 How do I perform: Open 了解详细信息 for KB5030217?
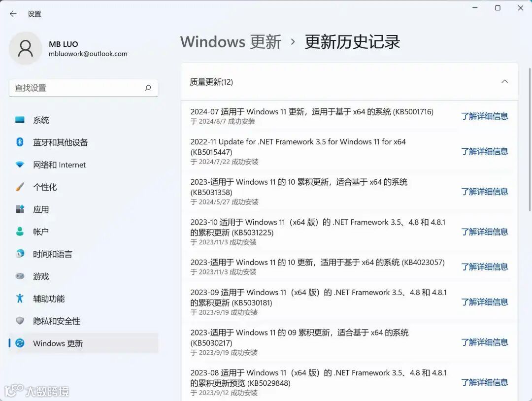point(485,342)
